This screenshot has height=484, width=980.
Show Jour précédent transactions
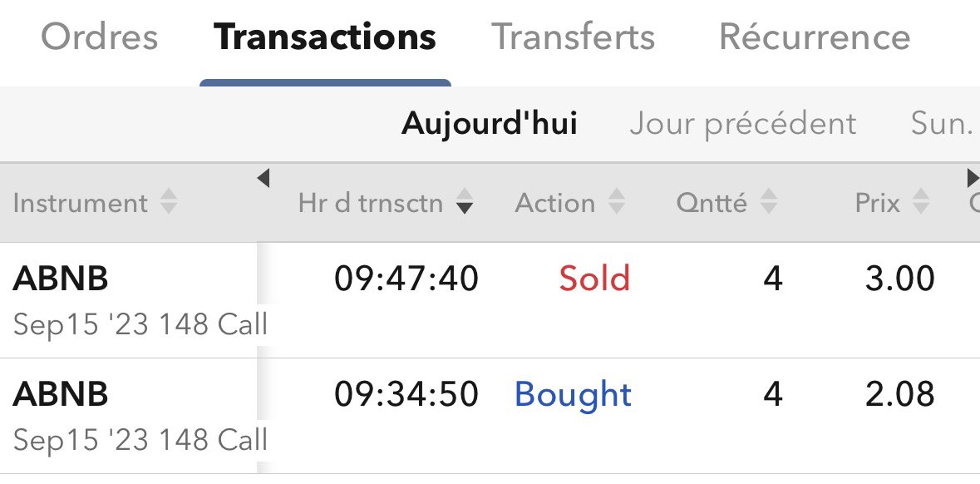click(743, 124)
